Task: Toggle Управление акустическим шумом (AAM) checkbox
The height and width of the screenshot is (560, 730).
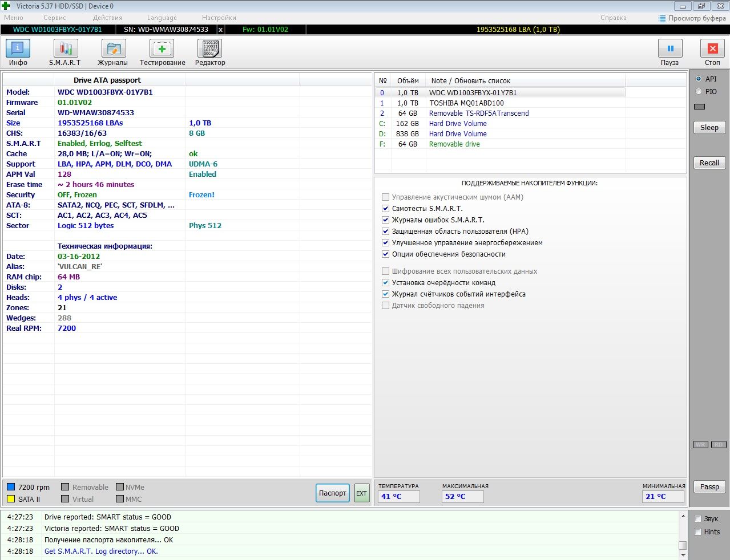Action: click(385, 197)
